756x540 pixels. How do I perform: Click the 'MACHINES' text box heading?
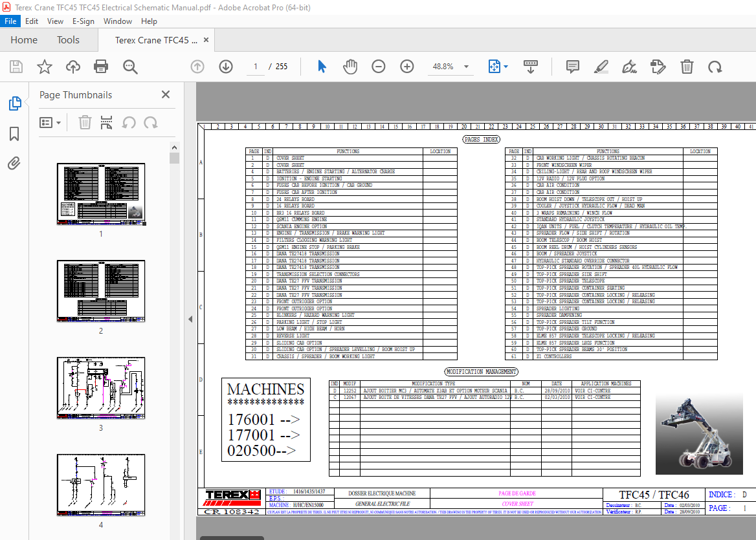tap(265, 389)
